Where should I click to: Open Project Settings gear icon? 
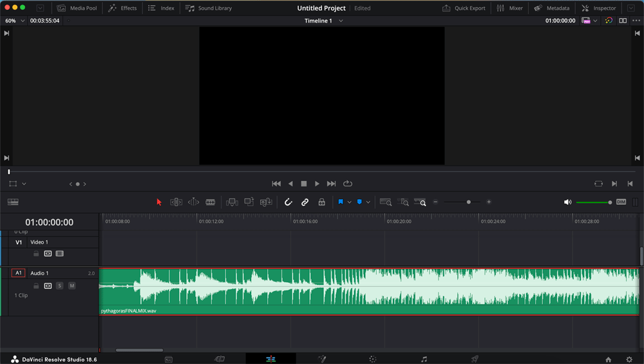pyautogui.click(x=629, y=359)
